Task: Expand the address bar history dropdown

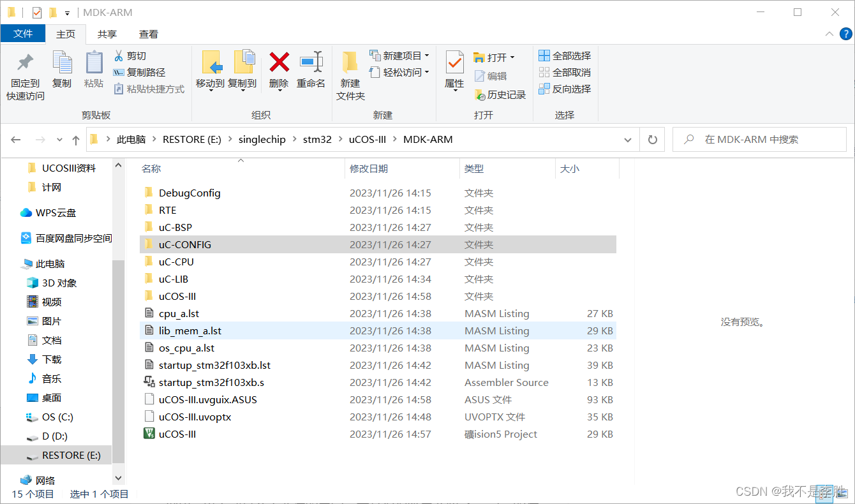Action: point(627,140)
